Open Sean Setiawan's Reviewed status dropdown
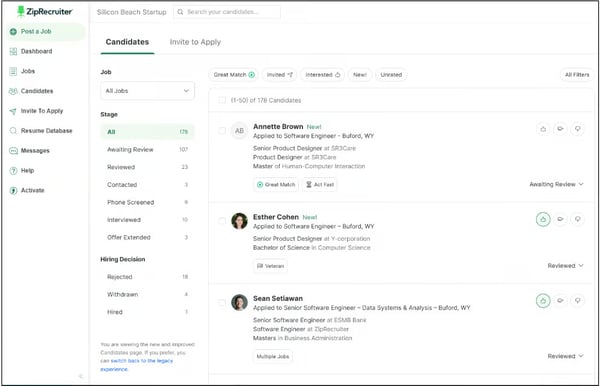This screenshot has width=600, height=386. (x=565, y=356)
